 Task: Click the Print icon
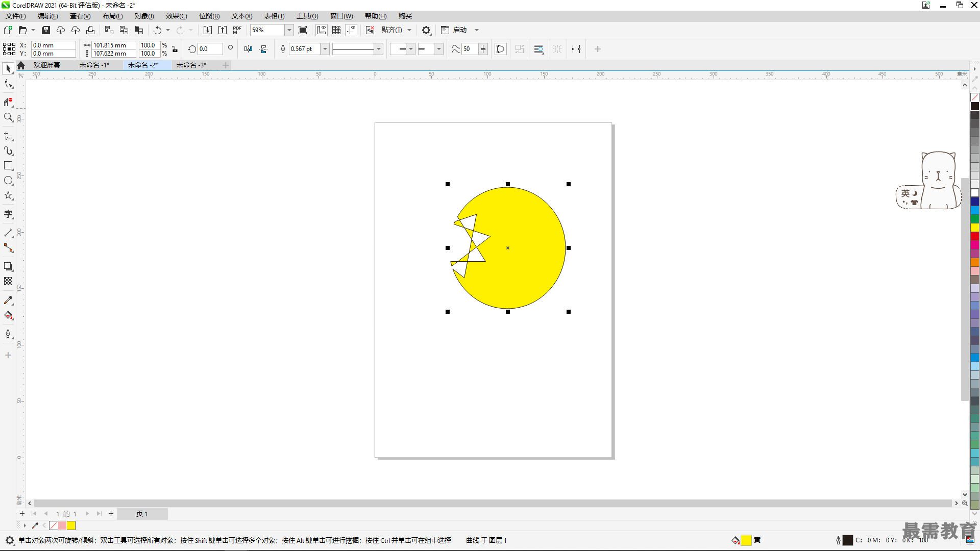tap(90, 30)
